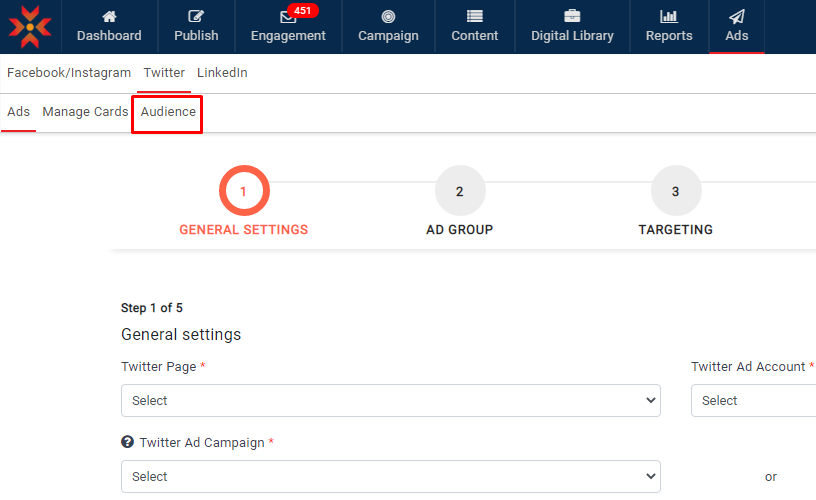Go to step 3 Targeting
This screenshot has width=816, height=500.
pos(676,191)
